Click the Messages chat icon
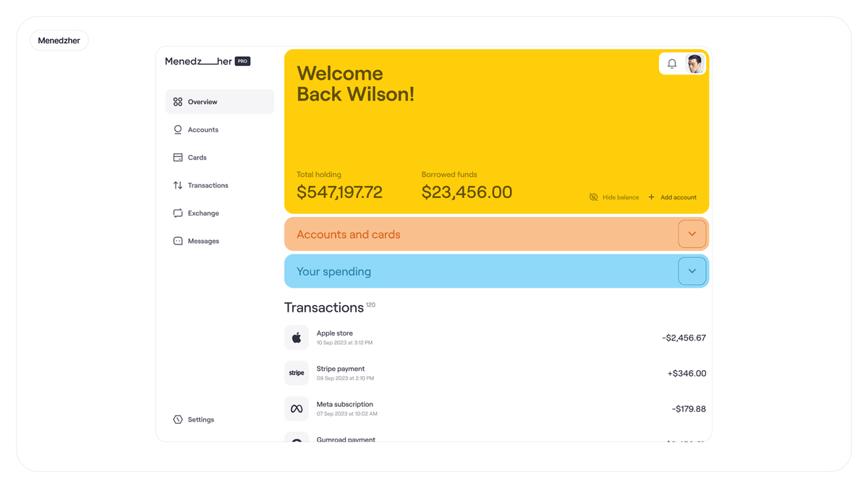This screenshot has height=488, width=868. 178,241
